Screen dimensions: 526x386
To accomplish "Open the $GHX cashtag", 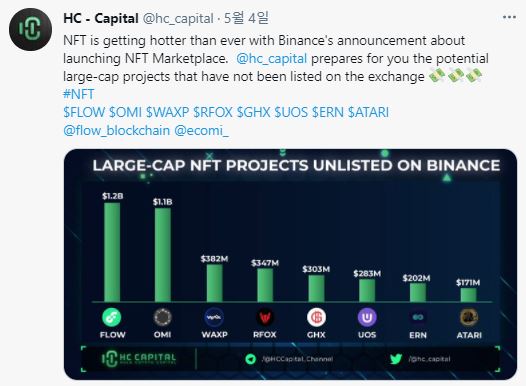I will 254,112.
